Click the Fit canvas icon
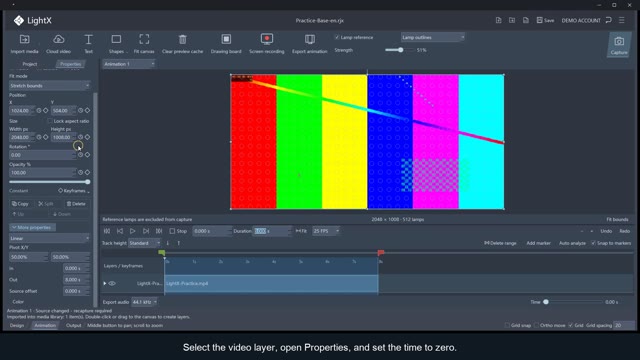This screenshot has width=640, height=360. 144,39
